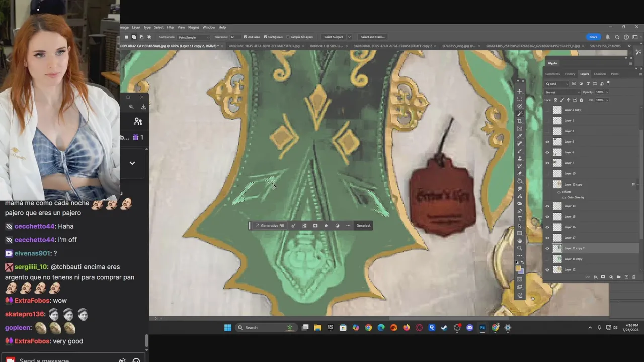Open Discord from the Windows taskbar
Screen dimensions: 644x362
(x=469, y=328)
